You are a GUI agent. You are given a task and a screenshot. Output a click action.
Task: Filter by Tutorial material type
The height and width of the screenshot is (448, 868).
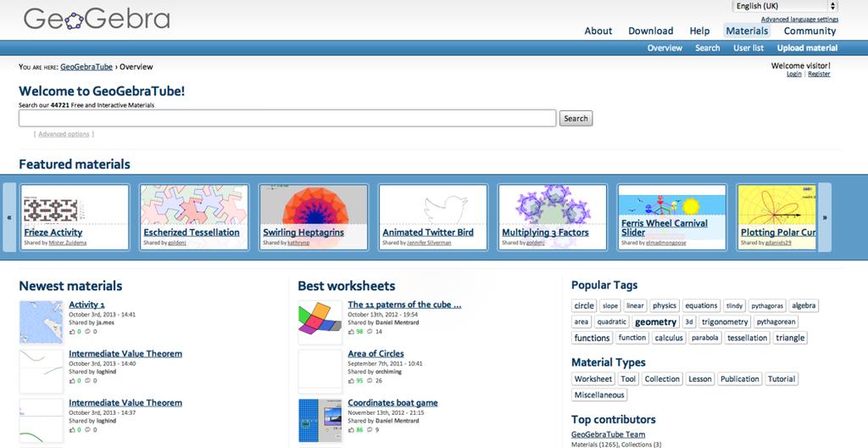pos(782,379)
